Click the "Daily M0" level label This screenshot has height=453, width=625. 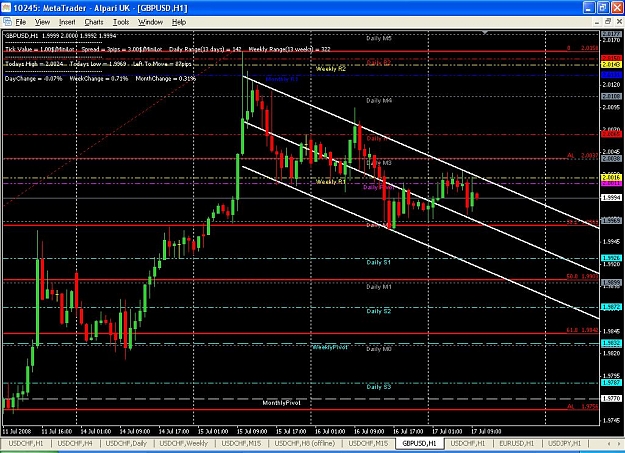click(379, 349)
